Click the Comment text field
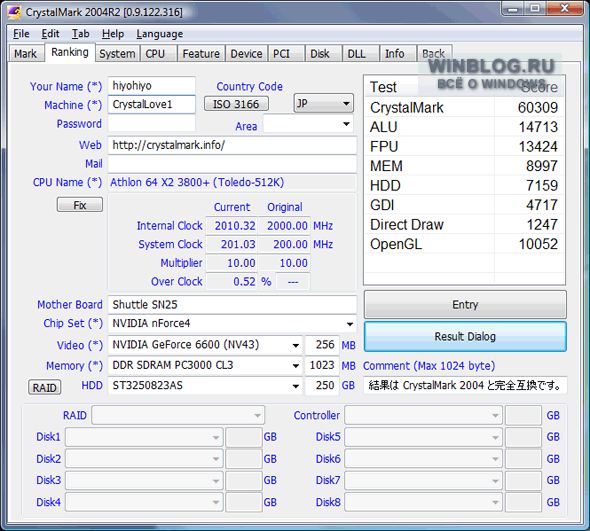 click(465, 385)
